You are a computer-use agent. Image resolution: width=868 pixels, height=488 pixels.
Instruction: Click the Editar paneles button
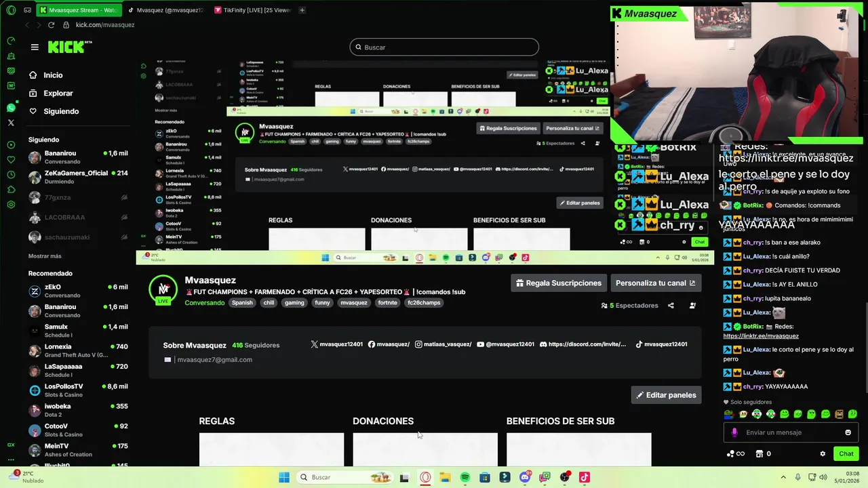(666, 395)
